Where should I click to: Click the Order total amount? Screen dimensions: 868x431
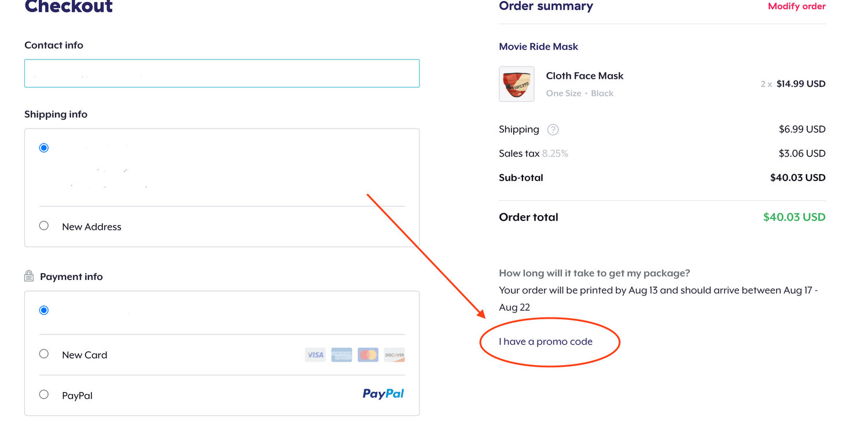tap(794, 217)
